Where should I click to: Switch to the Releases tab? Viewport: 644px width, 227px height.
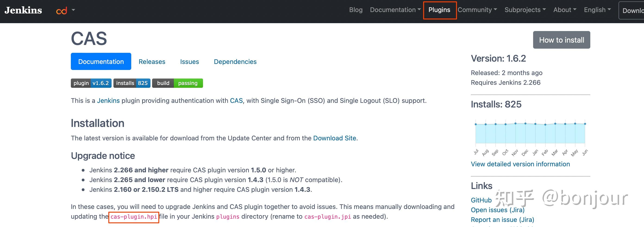coord(152,61)
